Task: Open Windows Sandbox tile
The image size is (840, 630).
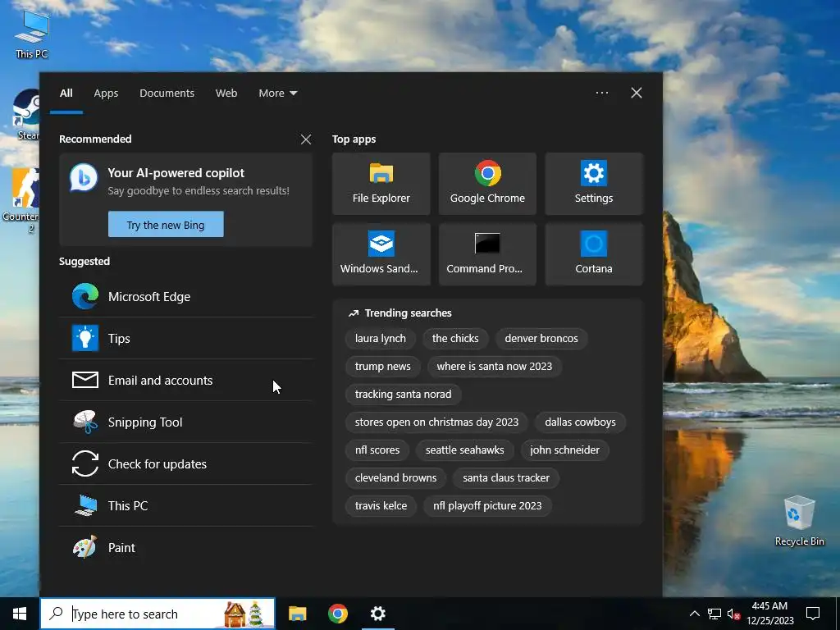Action: pyautogui.click(x=381, y=254)
